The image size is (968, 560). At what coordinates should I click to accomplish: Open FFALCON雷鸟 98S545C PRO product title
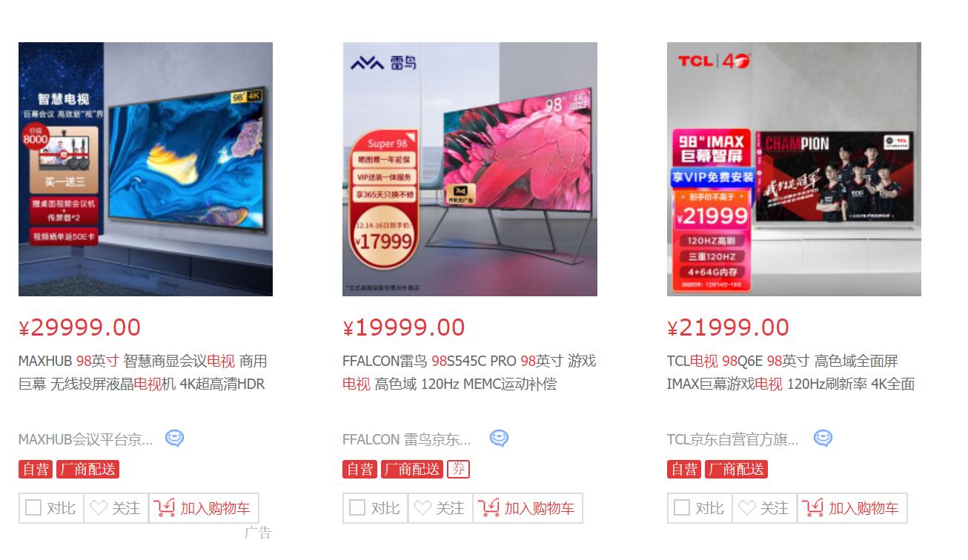tap(469, 373)
